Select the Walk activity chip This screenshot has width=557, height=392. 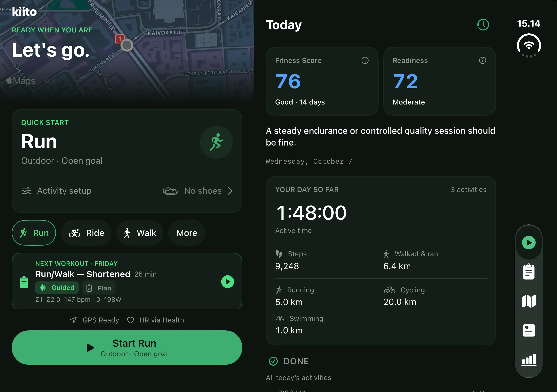coord(140,233)
